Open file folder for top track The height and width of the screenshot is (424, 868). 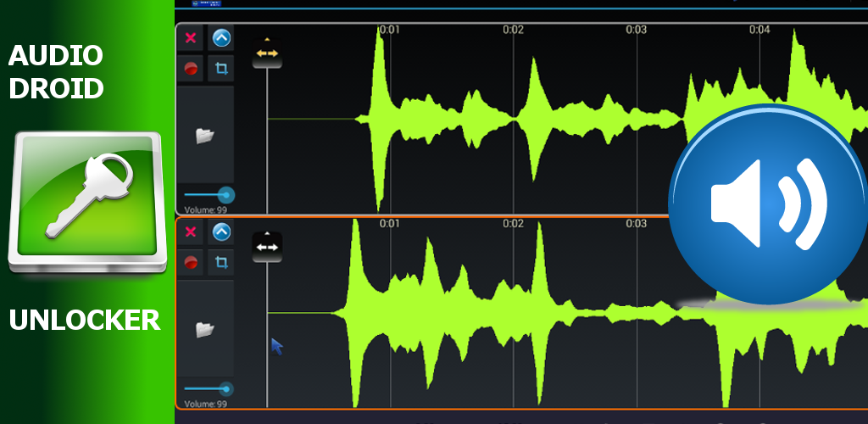click(205, 135)
